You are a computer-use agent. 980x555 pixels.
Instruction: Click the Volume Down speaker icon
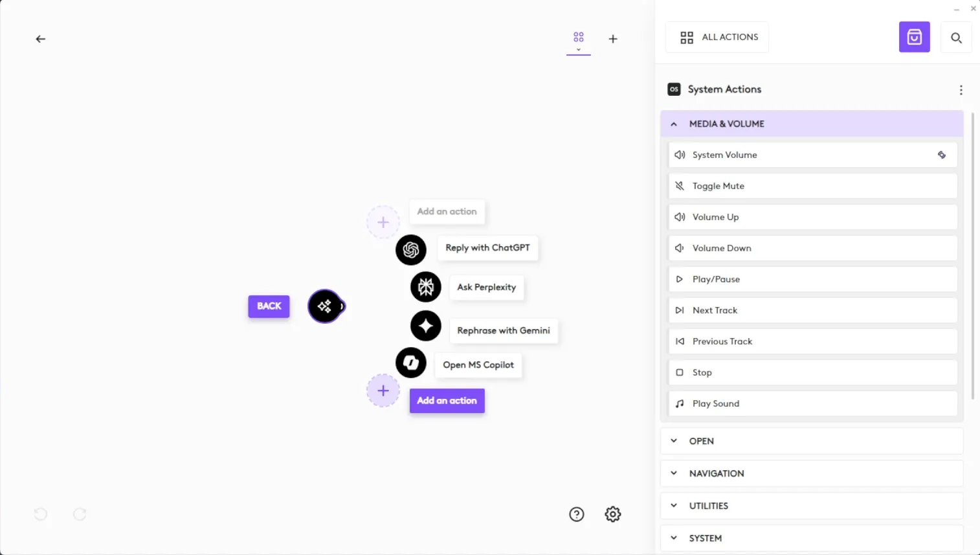[x=680, y=248]
